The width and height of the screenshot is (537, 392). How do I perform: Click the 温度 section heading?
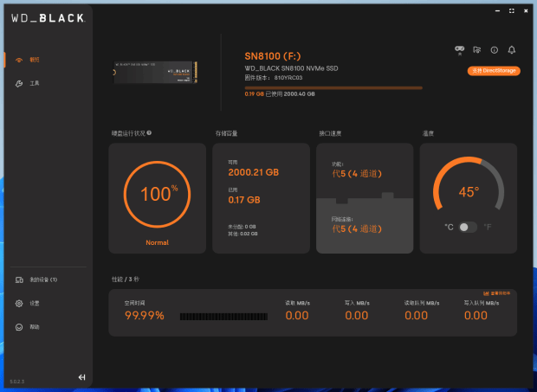coord(428,133)
